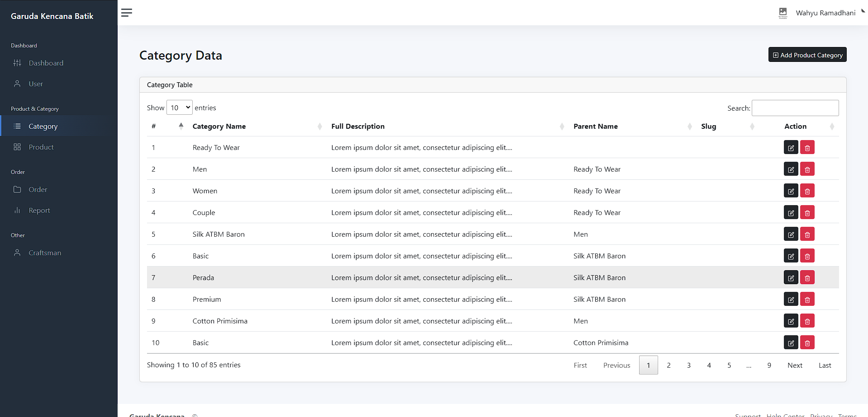
Task: Delete the Perada category using trash icon
Action: click(x=807, y=278)
